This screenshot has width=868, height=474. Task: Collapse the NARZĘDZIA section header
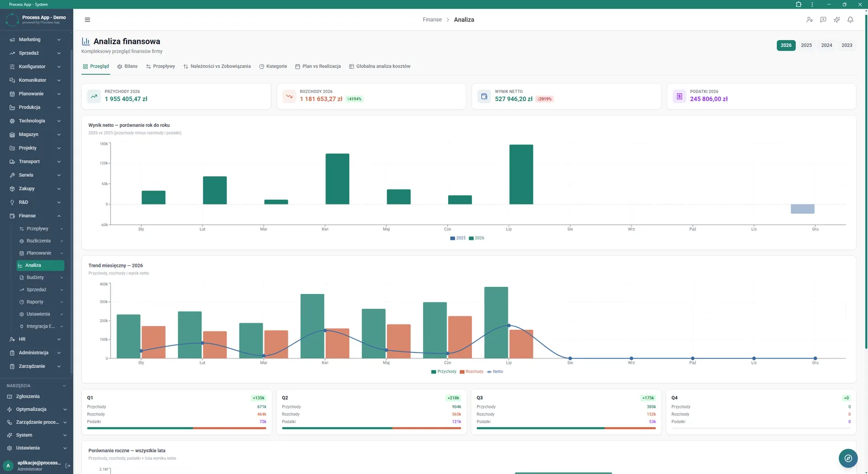[x=36, y=386]
